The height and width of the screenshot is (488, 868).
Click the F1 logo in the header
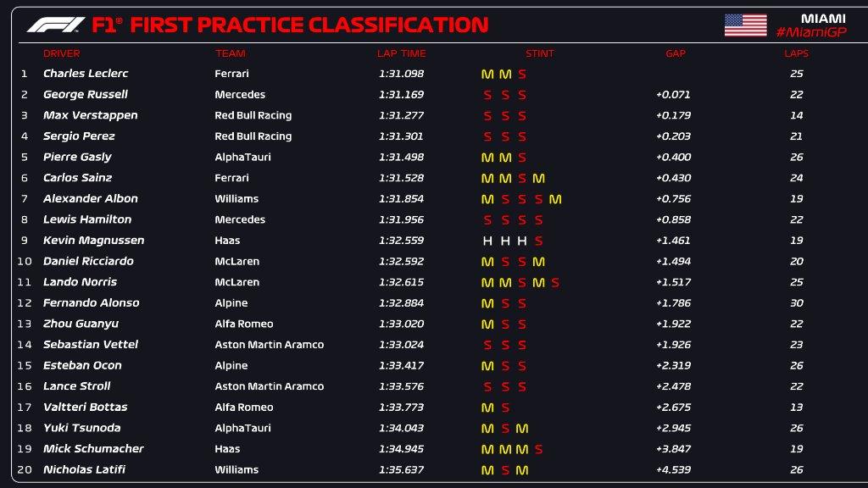click(56, 25)
